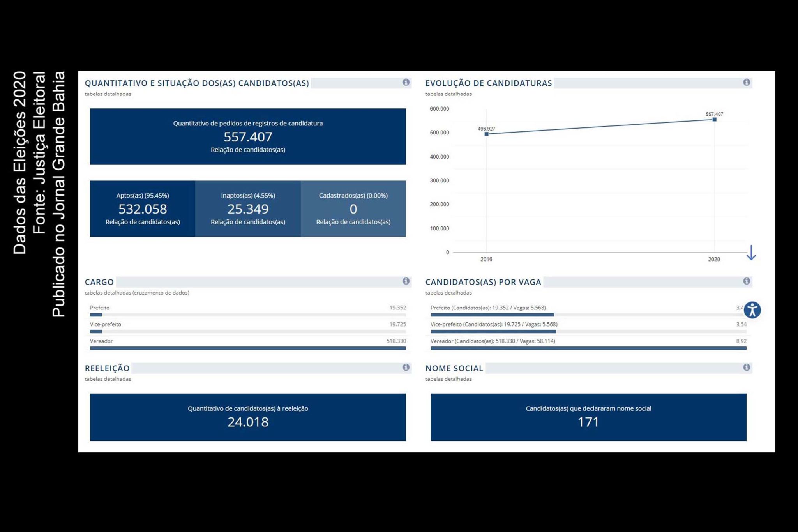Open info icon for Candidatos(as) por Vaga
Viewport: 798px width, 532px height.
pyautogui.click(x=746, y=281)
